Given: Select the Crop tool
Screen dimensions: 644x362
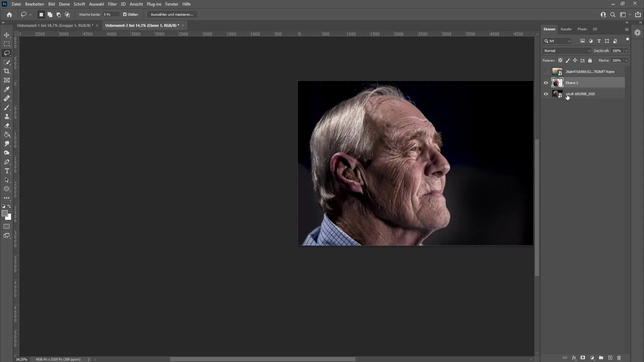Looking at the screenshot, I should pos(7,71).
